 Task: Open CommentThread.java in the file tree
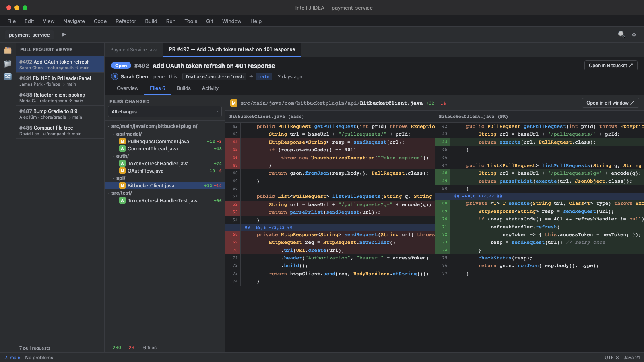(x=165, y=148)
